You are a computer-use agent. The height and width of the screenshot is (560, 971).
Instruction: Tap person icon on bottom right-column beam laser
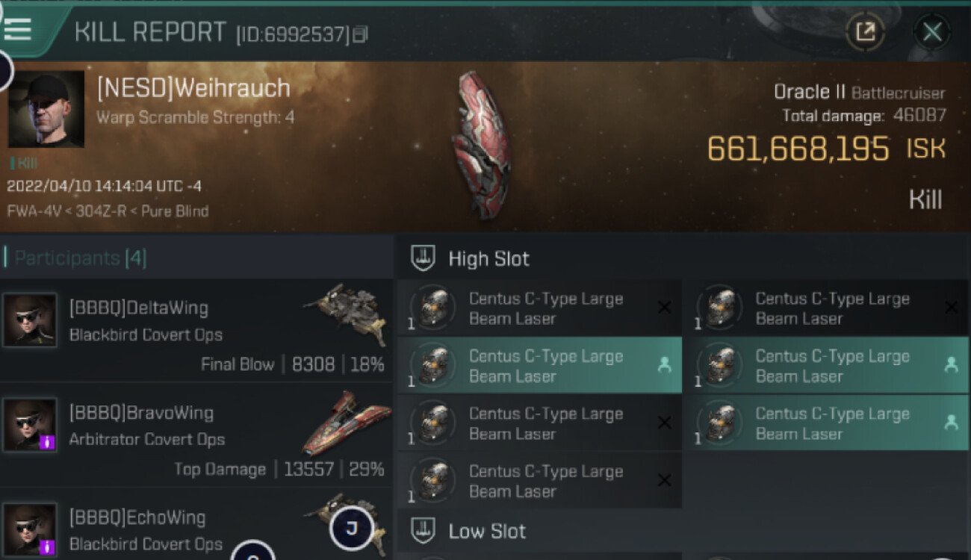(951, 422)
